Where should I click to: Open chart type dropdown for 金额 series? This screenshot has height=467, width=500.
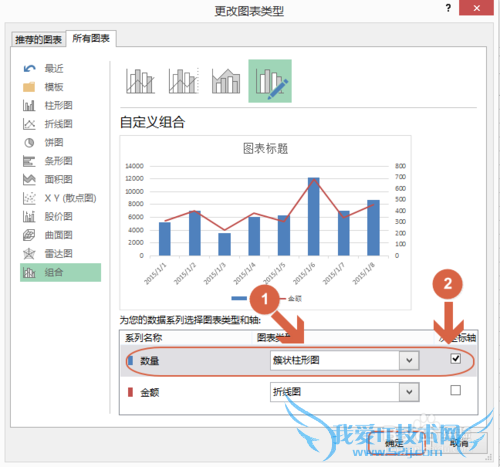[409, 392]
